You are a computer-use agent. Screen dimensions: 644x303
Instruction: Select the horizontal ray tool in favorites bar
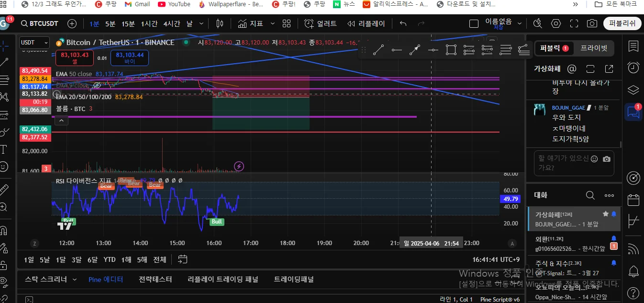coord(397,49)
